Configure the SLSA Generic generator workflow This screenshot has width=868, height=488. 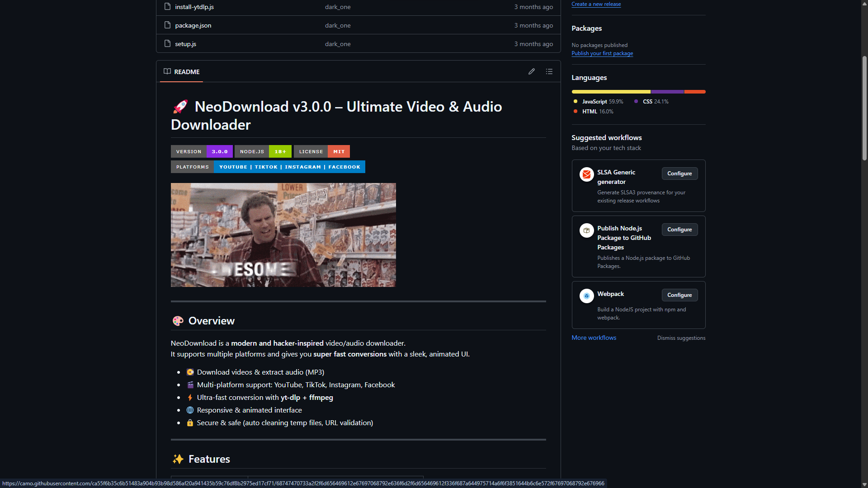[x=679, y=174]
